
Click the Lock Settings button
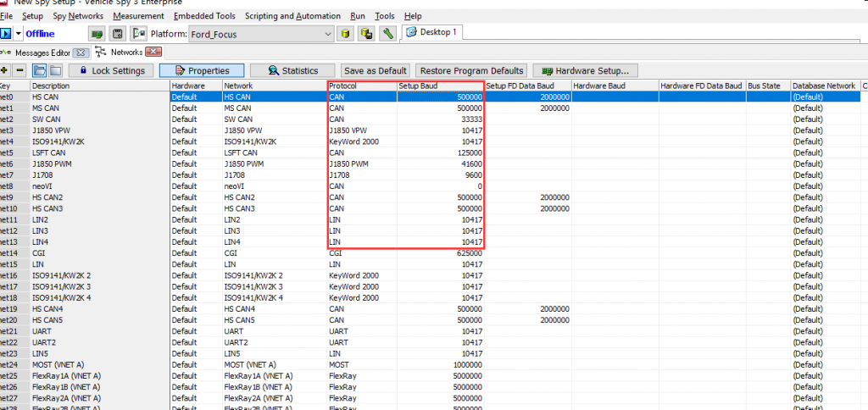point(111,71)
